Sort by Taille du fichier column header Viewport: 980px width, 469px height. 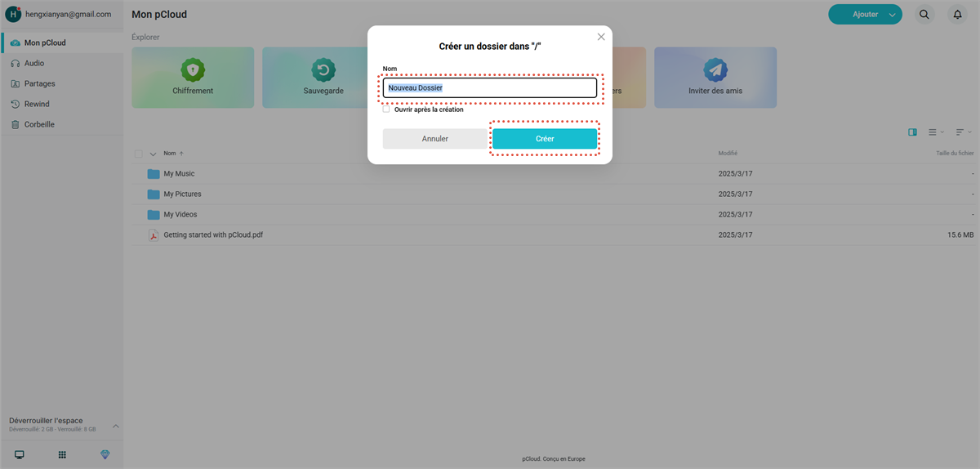[955, 154]
